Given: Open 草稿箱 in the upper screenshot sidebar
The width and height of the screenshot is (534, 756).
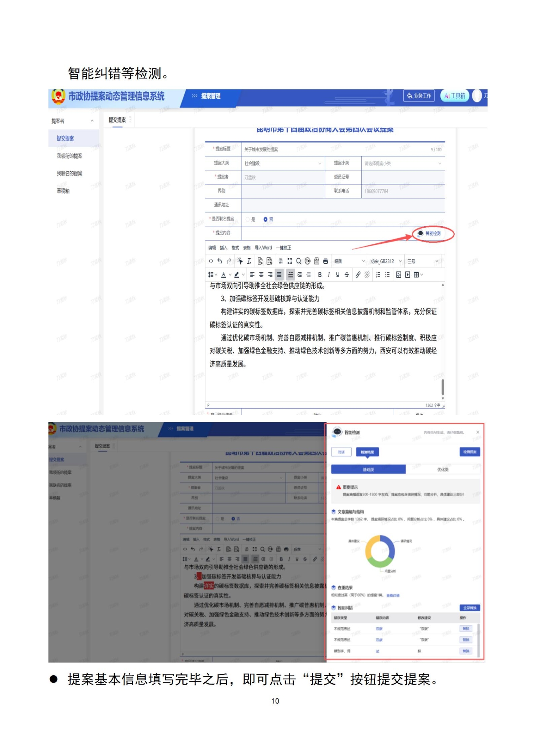Looking at the screenshot, I should (x=63, y=191).
